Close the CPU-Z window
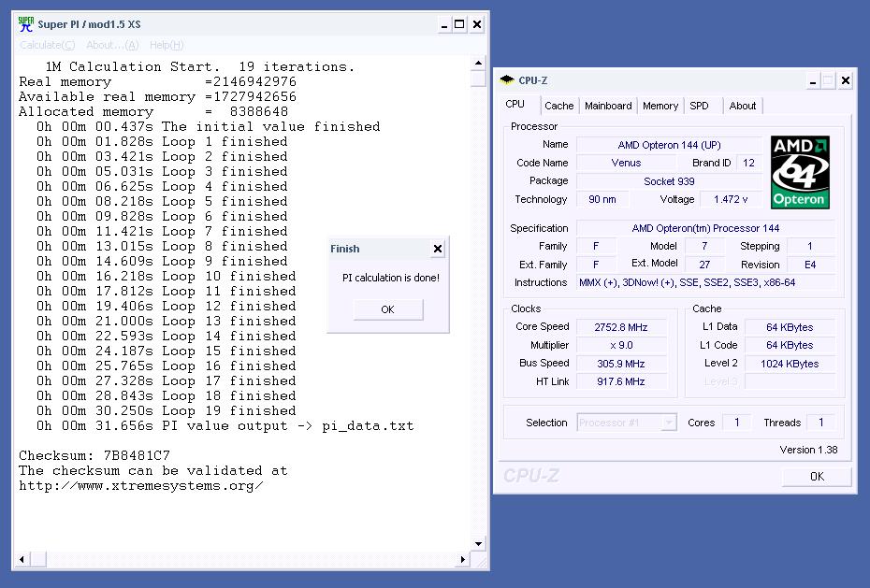The width and height of the screenshot is (870, 588). click(x=845, y=81)
